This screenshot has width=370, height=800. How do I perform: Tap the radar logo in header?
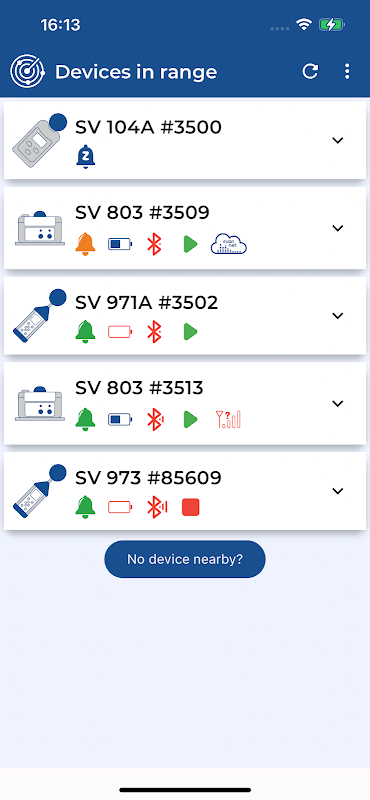(x=27, y=71)
